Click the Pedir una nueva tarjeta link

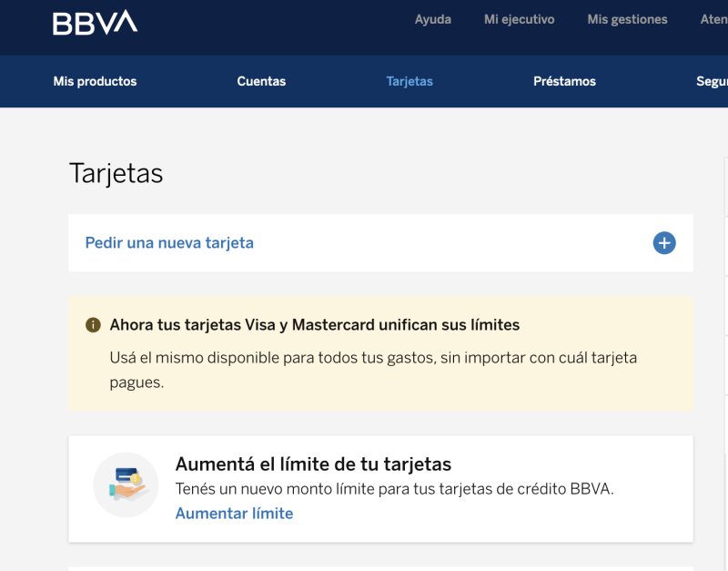(169, 243)
